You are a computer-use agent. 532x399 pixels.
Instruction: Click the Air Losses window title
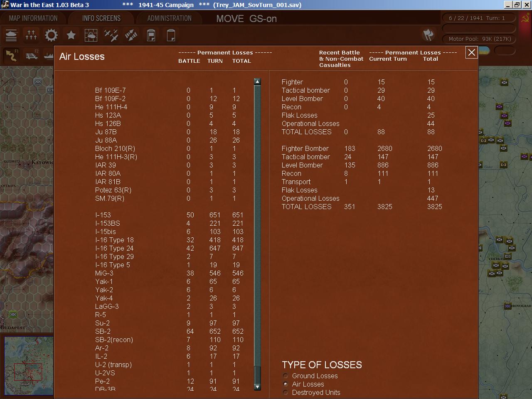pos(82,57)
